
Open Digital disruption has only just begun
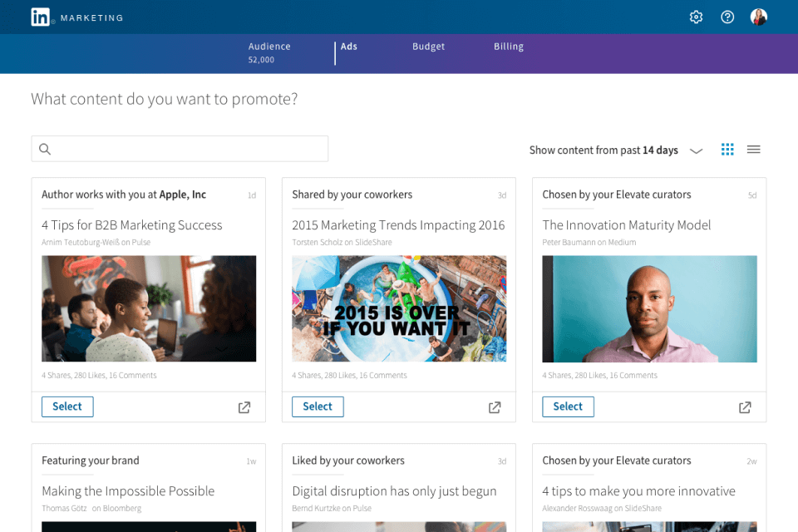[394, 490]
